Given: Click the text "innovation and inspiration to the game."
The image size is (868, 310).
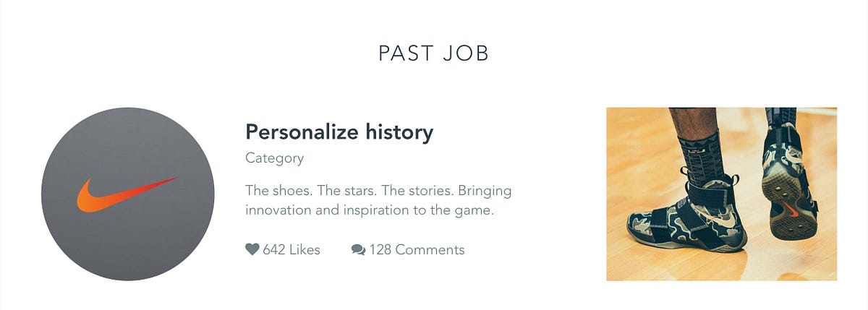Looking at the screenshot, I should coord(370,211).
